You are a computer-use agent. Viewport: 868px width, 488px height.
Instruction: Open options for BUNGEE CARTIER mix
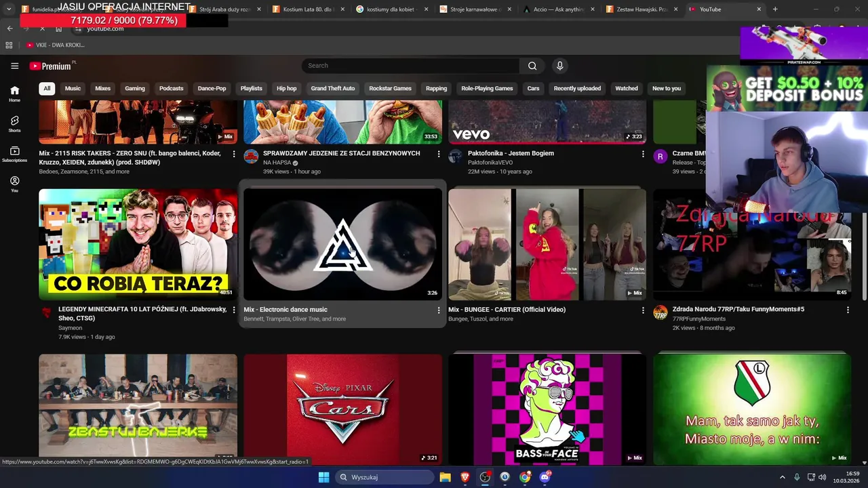(x=643, y=310)
